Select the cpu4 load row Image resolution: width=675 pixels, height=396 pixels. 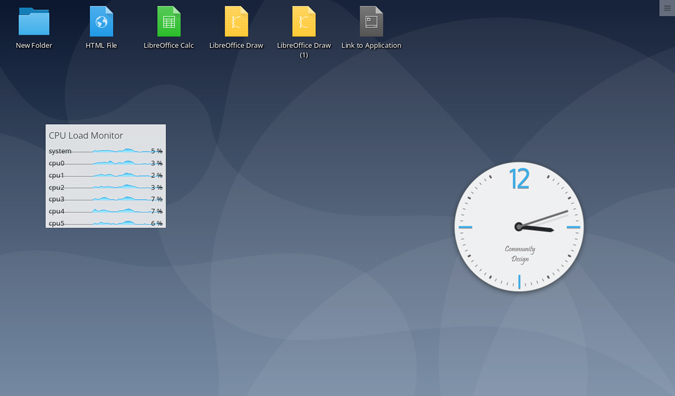[105, 211]
